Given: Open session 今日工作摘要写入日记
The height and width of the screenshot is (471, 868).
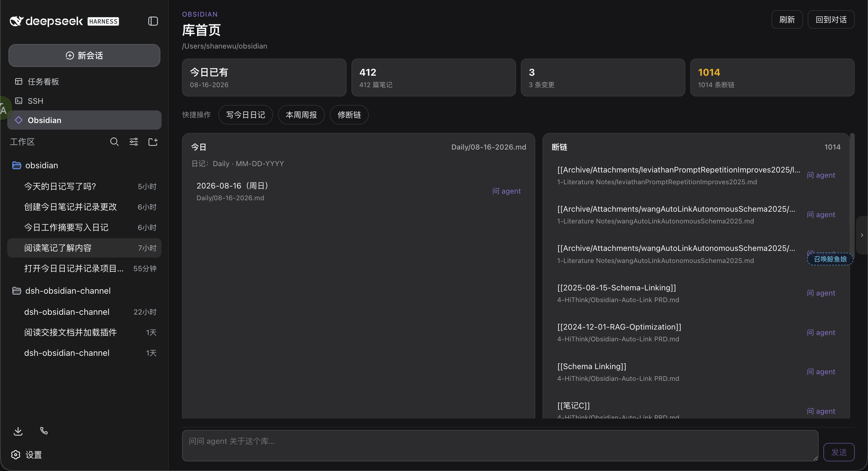Looking at the screenshot, I should pos(84,228).
